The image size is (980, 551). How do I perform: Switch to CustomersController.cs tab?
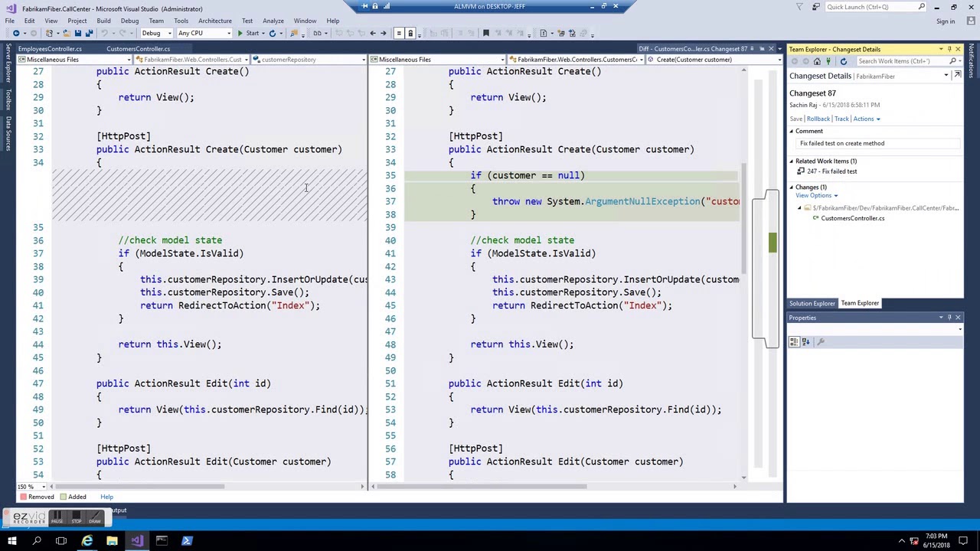coord(138,49)
